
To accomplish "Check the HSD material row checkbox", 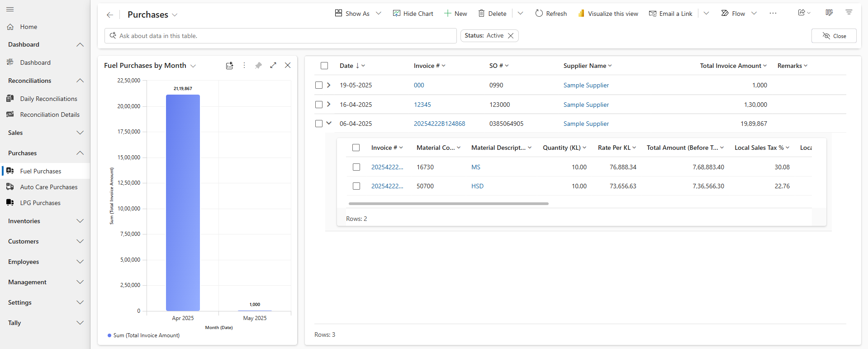I will [356, 186].
